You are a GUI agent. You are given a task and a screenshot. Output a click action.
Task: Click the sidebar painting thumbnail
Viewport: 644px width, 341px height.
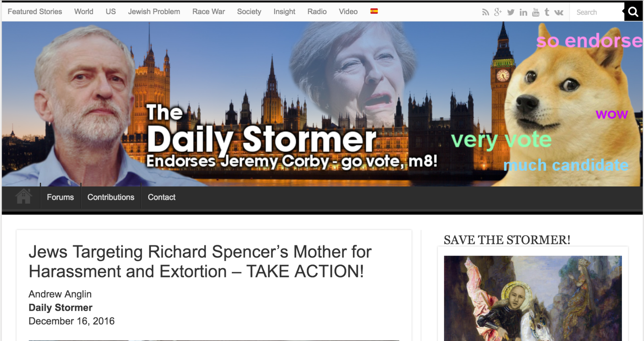click(533, 298)
